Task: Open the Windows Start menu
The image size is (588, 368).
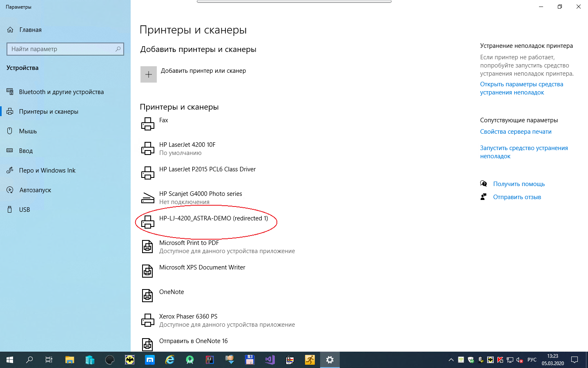Action: [x=10, y=360]
